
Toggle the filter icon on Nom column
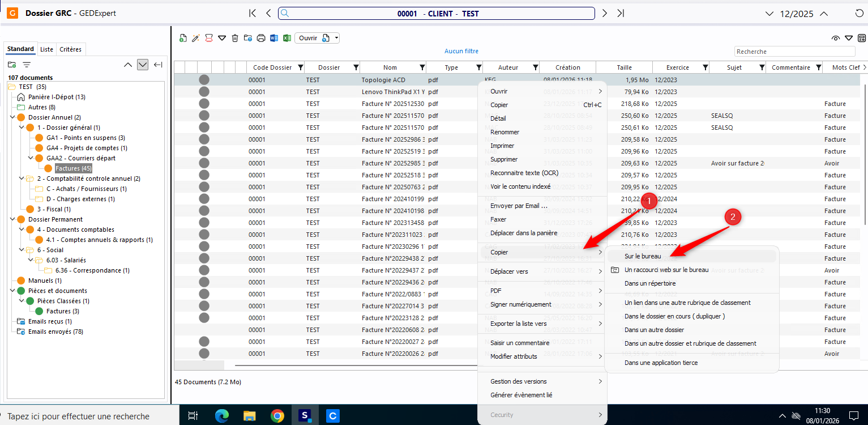pos(422,67)
